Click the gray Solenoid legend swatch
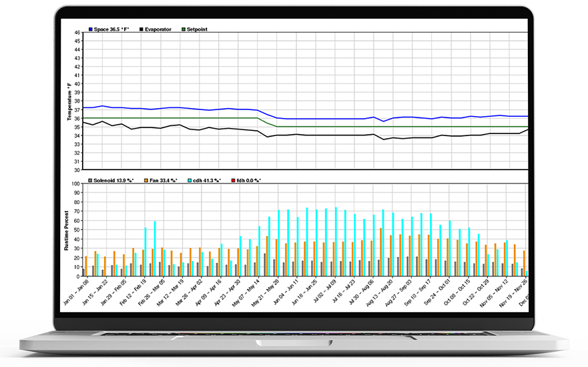The width and height of the screenshot is (588, 367). pos(90,180)
